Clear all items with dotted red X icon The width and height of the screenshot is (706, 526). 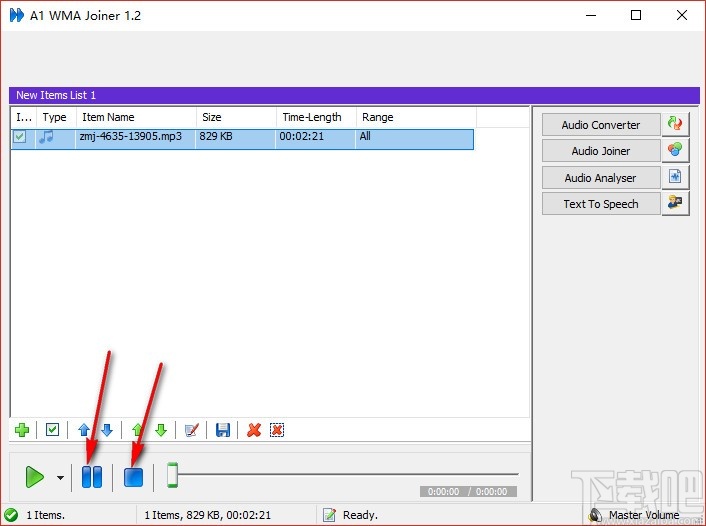click(x=277, y=430)
